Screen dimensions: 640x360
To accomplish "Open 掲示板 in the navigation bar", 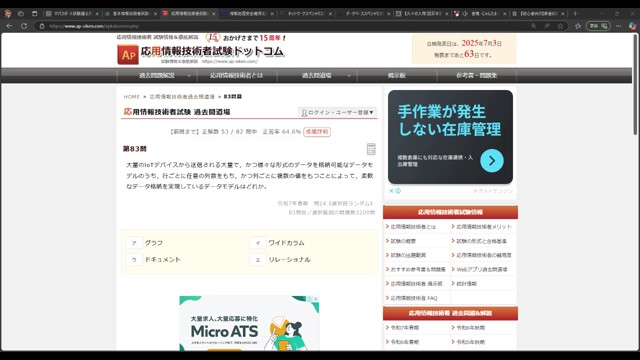I will pos(397,76).
